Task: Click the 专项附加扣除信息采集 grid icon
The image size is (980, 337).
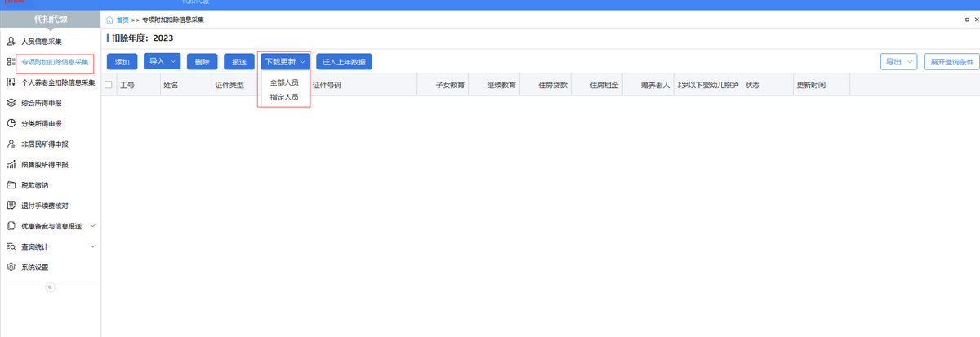Action: pos(11,62)
